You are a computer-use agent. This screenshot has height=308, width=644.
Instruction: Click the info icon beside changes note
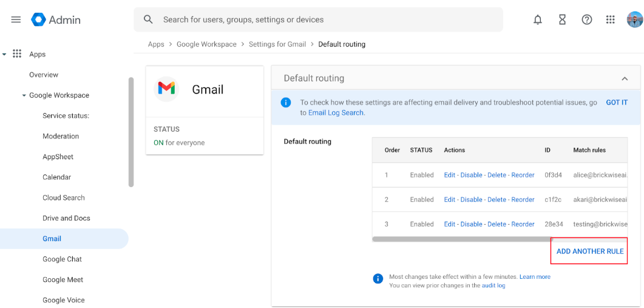click(x=378, y=278)
